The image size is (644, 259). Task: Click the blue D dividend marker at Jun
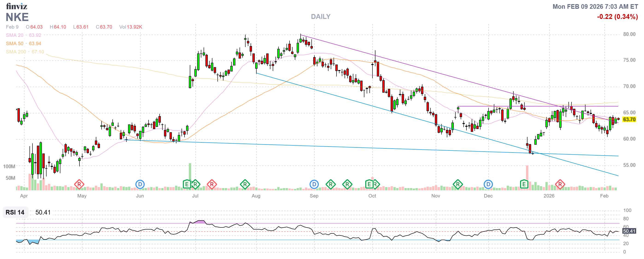140,185
